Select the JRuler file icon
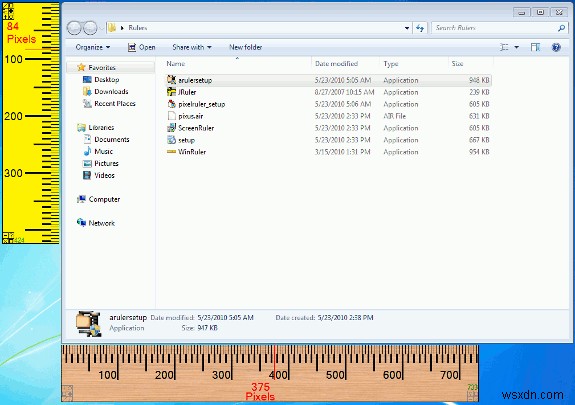The height and width of the screenshot is (405, 575). click(x=171, y=92)
